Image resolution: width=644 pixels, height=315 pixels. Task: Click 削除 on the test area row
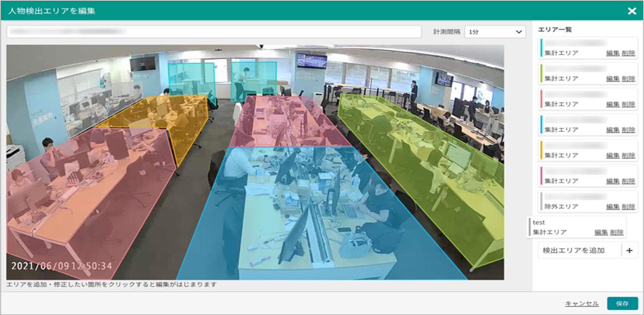pos(616,232)
